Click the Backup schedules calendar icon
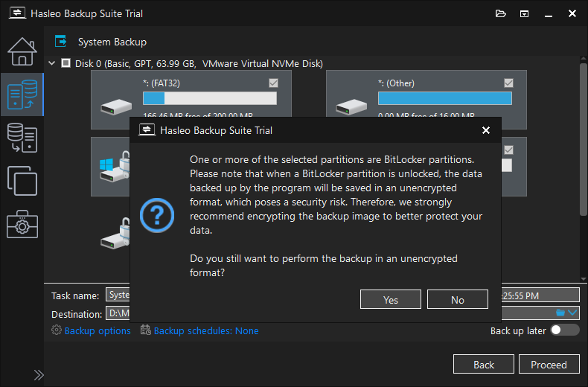Viewport: 588px width, 387px height. 145,330
